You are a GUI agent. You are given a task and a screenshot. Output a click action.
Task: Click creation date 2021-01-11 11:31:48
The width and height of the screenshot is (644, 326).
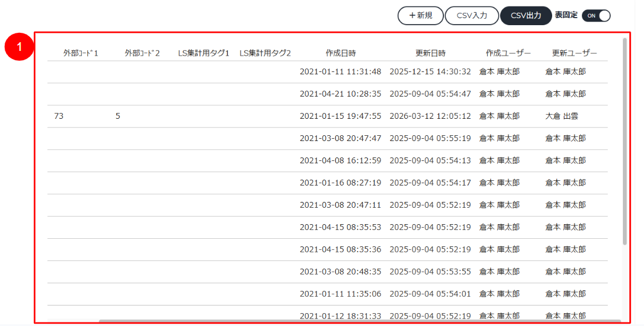point(340,71)
